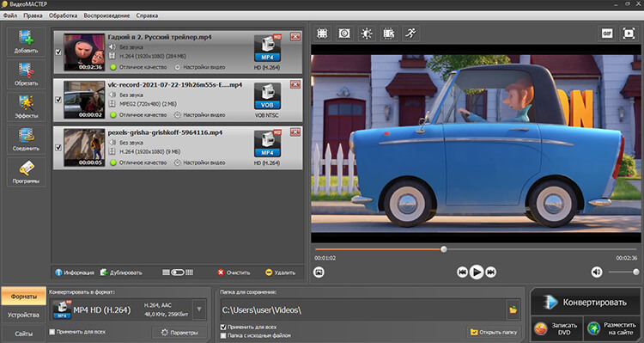Click VOB format icon of vlc-record file
Screen dimensions: 644x343
point(267,95)
